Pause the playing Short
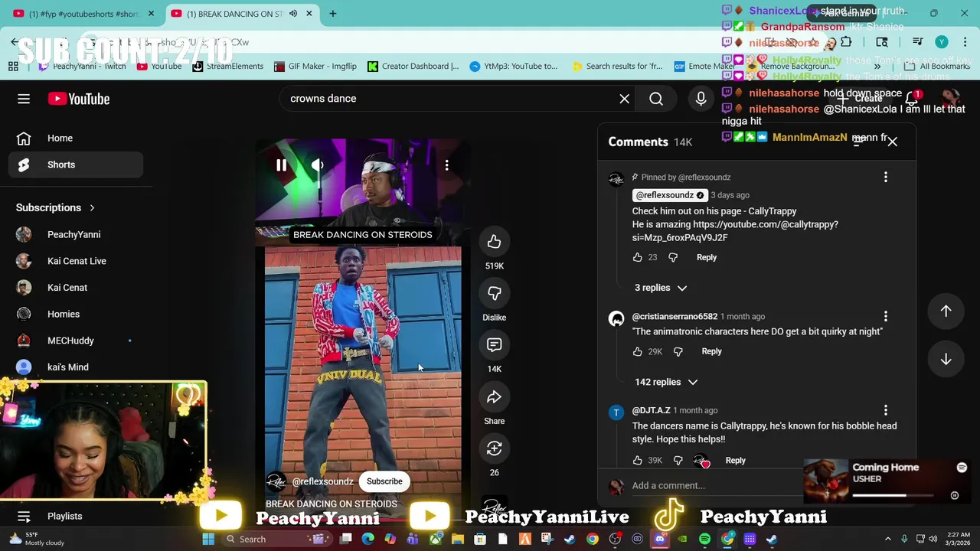980x551 pixels. coord(281,165)
